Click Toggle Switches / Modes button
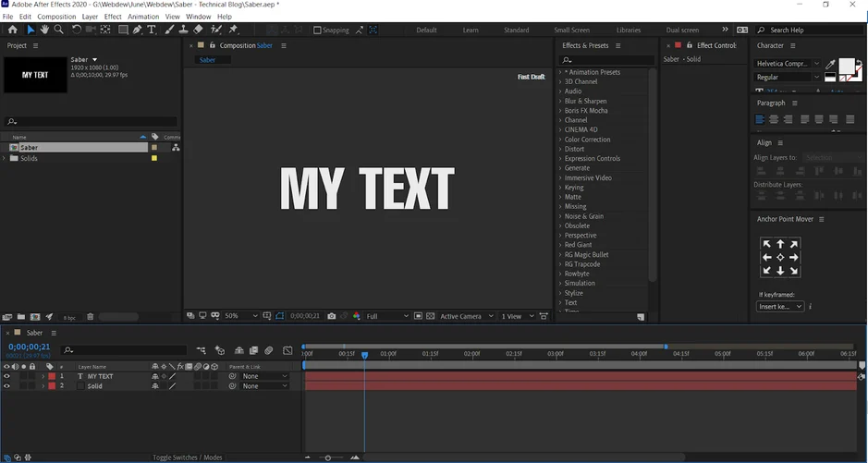Image resolution: width=868 pixels, height=463 pixels. pyautogui.click(x=187, y=457)
